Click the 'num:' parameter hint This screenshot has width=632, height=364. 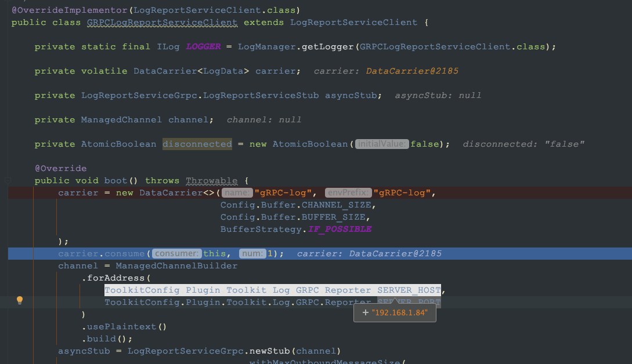point(252,254)
